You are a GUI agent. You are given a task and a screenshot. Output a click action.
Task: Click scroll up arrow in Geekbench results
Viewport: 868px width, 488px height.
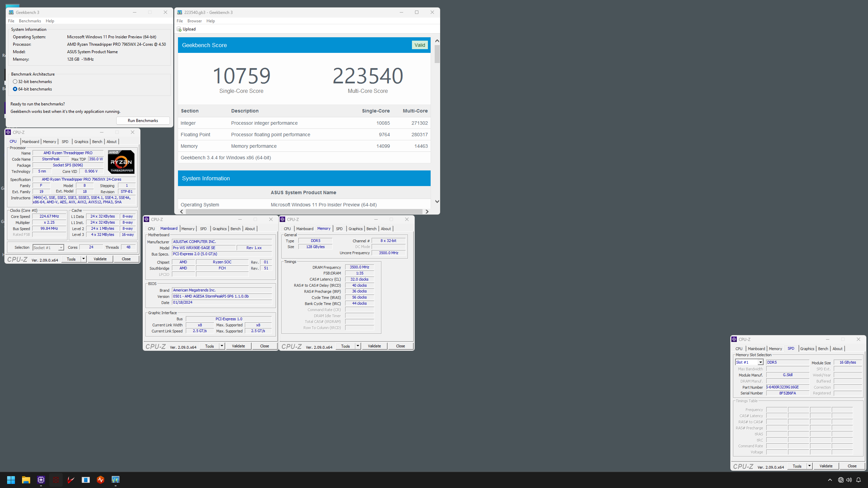(437, 41)
